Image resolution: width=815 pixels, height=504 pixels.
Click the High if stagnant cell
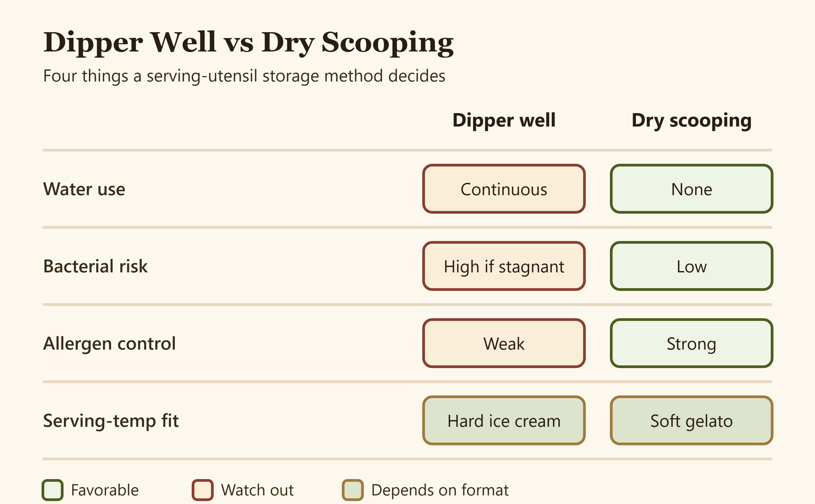coord(504,266)
